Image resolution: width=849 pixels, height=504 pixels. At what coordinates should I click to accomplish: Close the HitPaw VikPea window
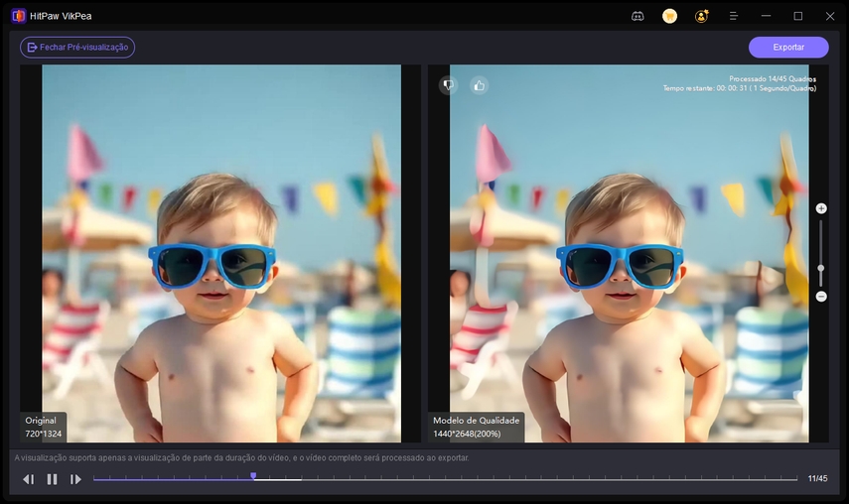tap(830, 16)
